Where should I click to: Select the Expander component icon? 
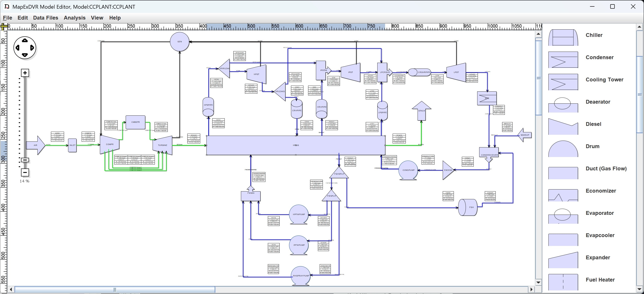(563, 260)
